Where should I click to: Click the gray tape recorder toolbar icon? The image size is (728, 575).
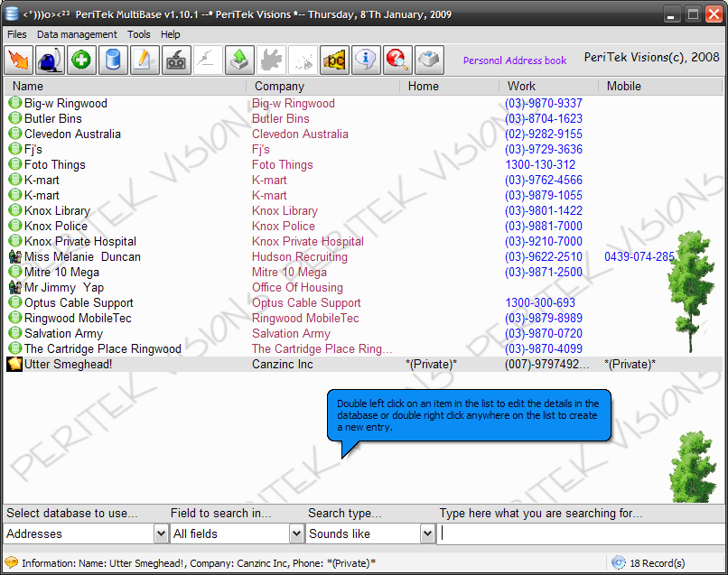(x=176, y=60)
